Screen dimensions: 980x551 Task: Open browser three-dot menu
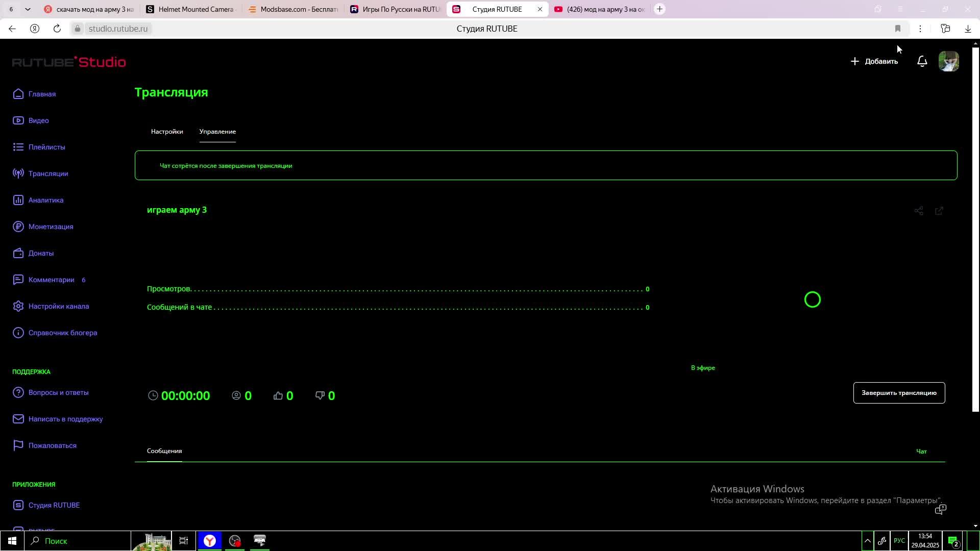[x=920, y=29]
